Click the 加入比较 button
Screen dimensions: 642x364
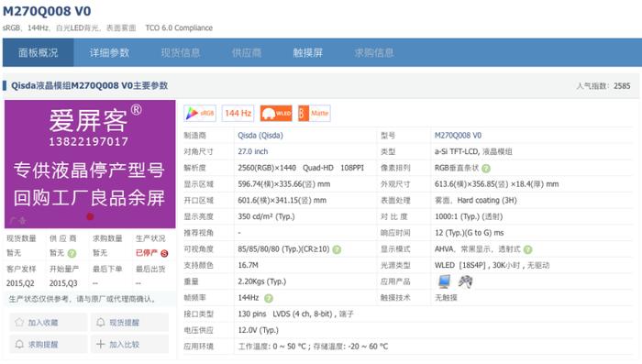pos(129,345)
